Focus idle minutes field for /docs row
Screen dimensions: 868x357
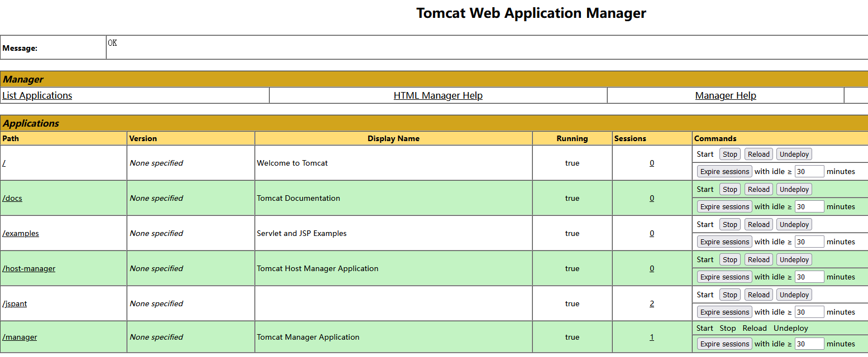[x=809, y=206]
